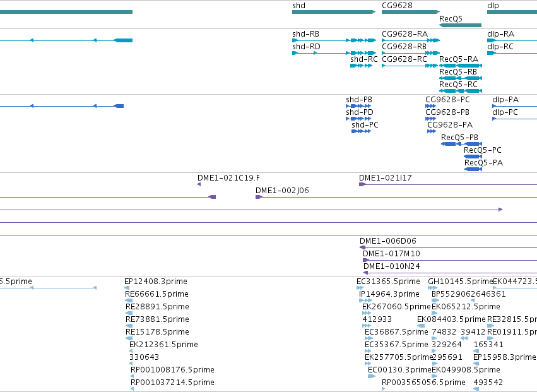Image resolution: width=537 pixels, height=392 pixels.
Task: Click the shd-PC protein feature
Action: (365, 125)
